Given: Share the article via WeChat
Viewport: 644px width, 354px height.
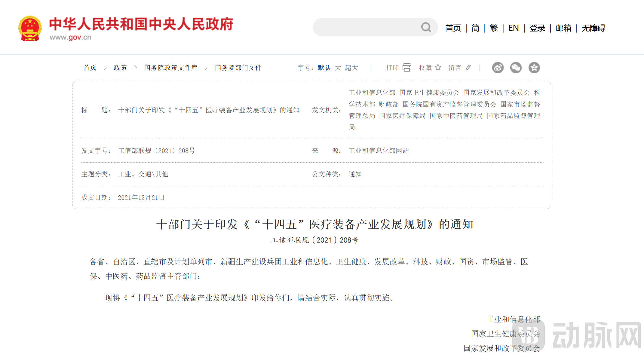Looking at the screenshot, I should coord(516,68).
